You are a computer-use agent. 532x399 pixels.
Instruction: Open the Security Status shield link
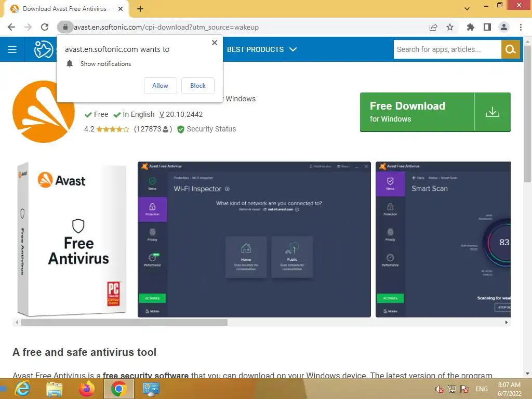(207, 129)
